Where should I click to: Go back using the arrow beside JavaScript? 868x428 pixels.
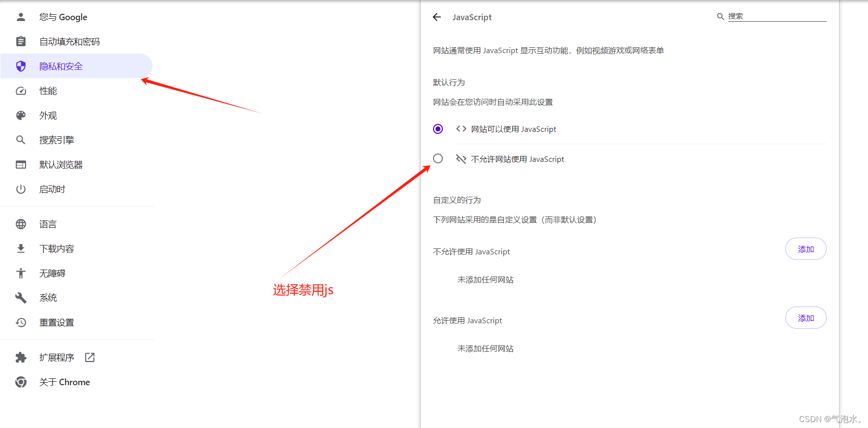[x=437, y=17]
